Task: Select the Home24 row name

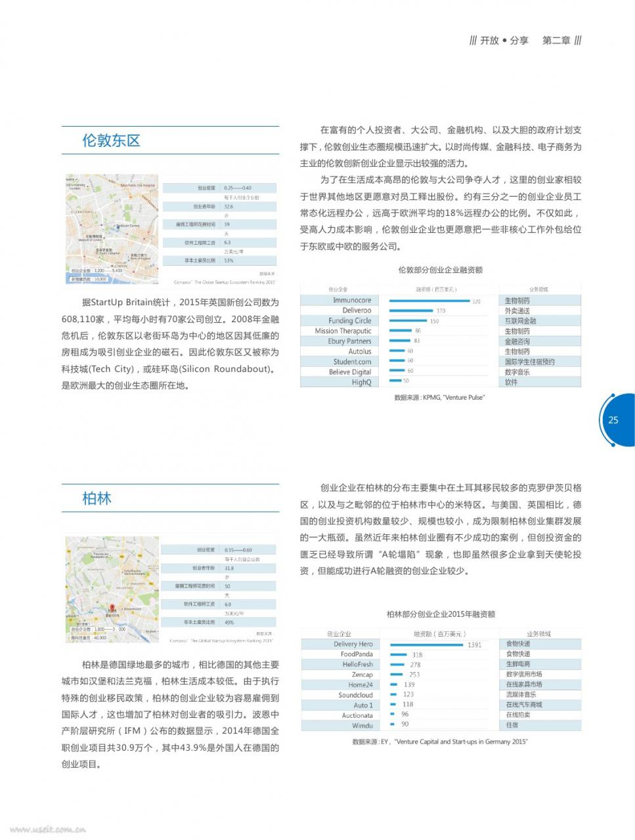Action: (x=361, y=685)
